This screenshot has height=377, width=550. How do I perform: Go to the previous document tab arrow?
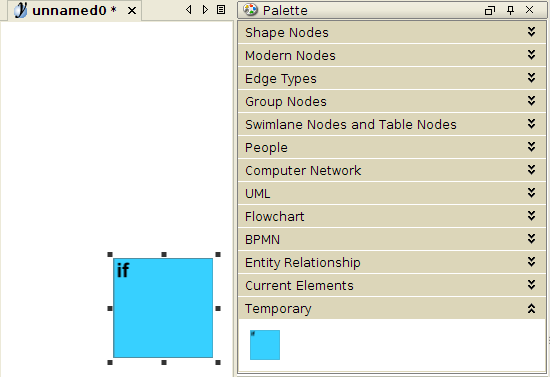[189, 9]
